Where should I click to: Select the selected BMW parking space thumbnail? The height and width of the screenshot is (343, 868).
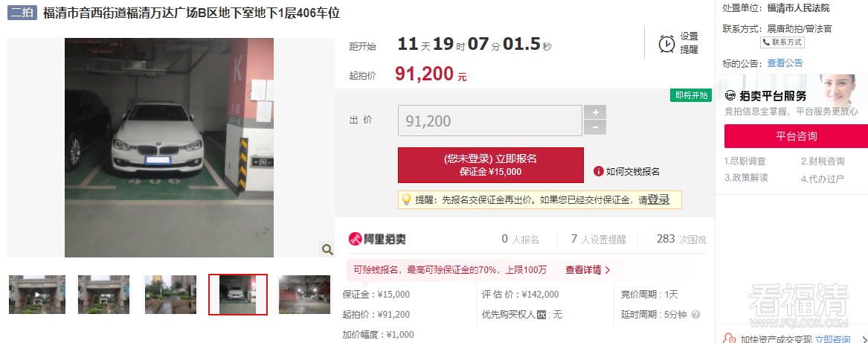[237, 294]
